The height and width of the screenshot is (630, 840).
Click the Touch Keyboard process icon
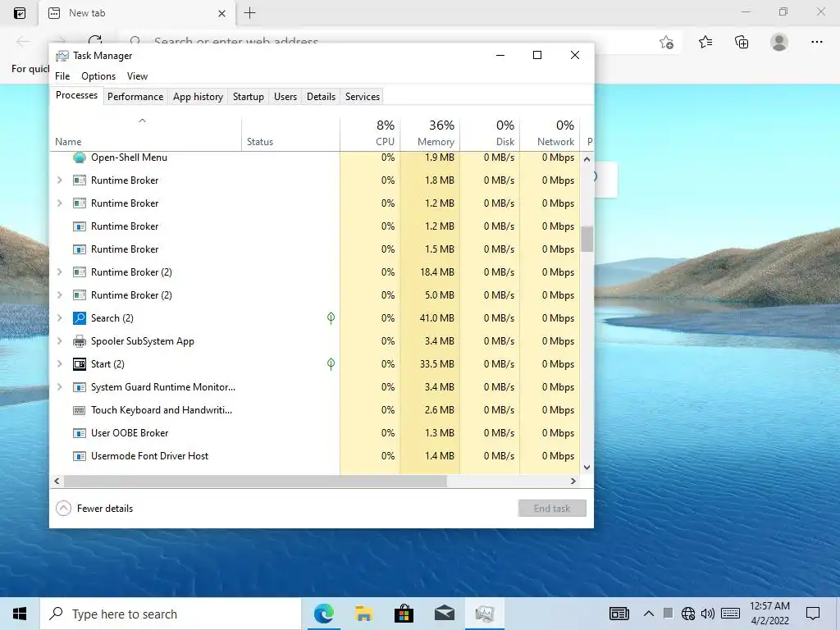80,410
